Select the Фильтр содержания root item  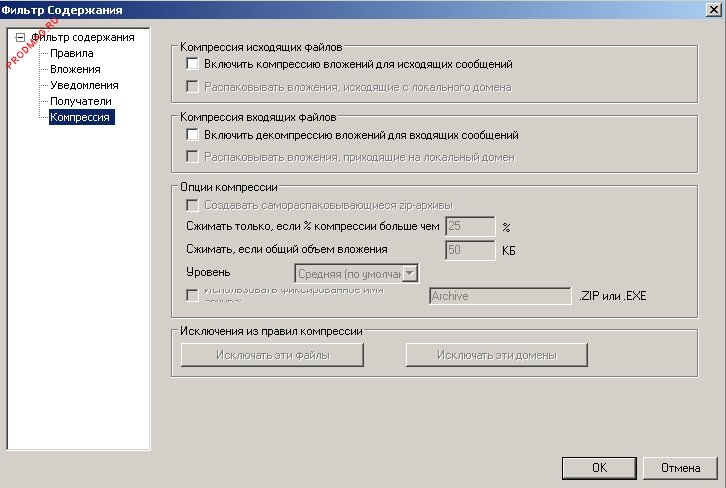(83, 38)
